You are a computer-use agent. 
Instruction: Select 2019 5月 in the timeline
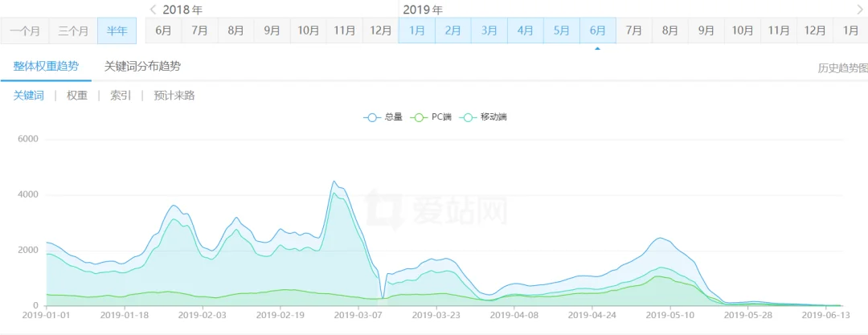pyautogui.click(x=561, y=31)
